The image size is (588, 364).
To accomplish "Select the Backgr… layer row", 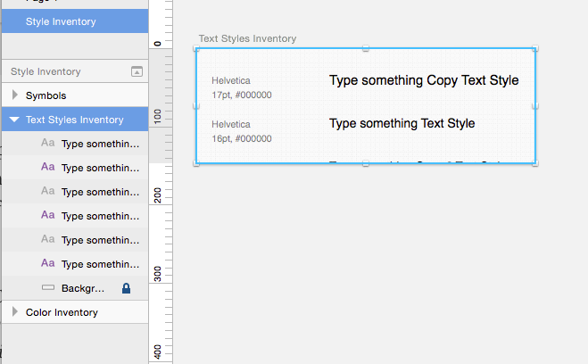I will point(75,288).
